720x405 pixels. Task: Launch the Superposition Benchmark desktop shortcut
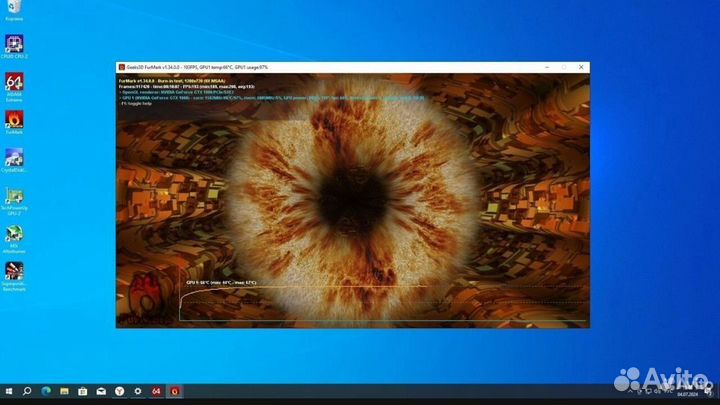14,272
